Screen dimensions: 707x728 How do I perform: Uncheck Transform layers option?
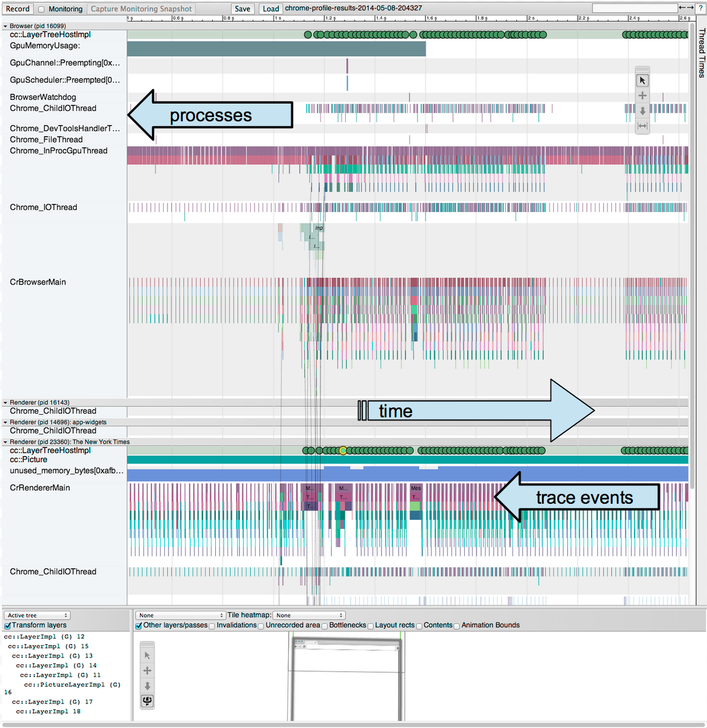pos(8,626)
